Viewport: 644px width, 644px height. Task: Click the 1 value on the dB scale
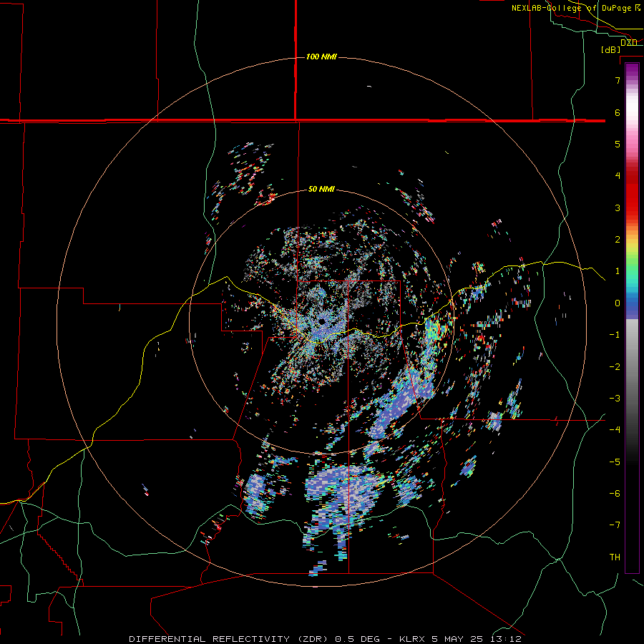pyautogui.click(x=618, y=271)
